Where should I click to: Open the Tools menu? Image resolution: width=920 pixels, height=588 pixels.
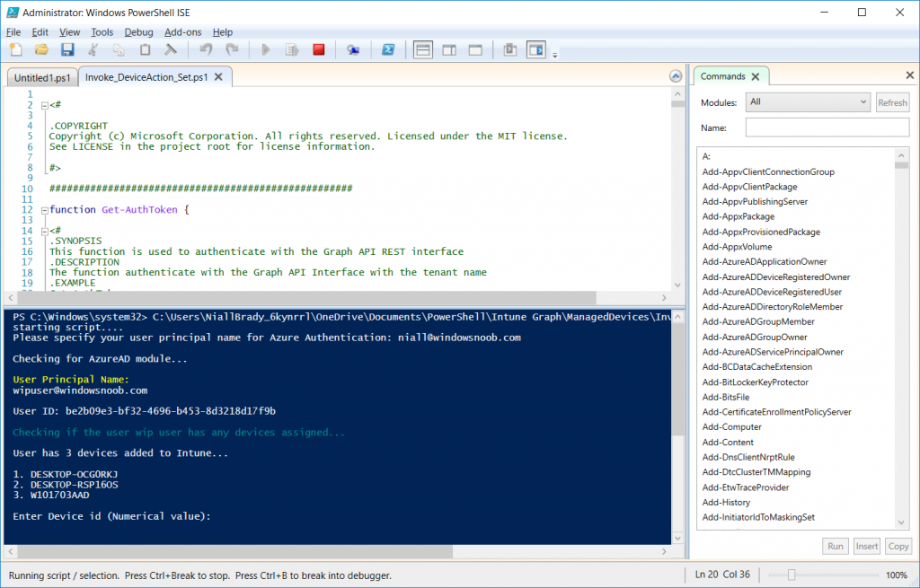pos(102,32)
